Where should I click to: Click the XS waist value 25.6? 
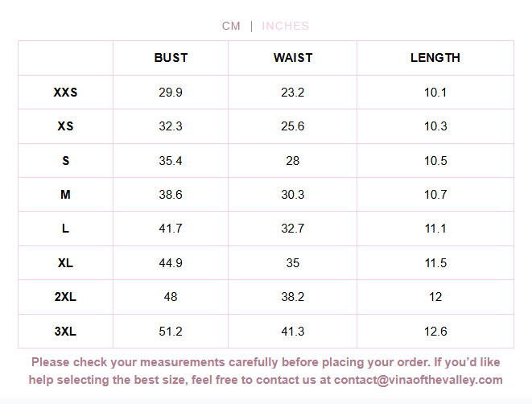point(293,126)
